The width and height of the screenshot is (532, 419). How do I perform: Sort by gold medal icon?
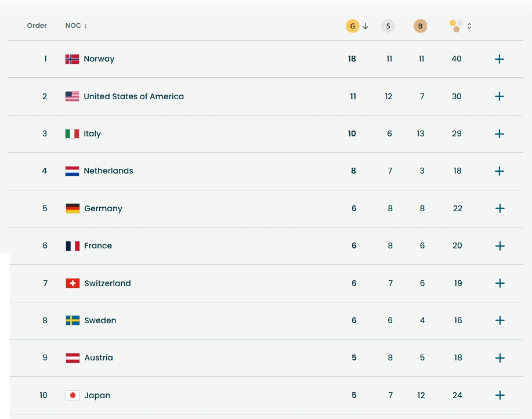pos(352,26)
